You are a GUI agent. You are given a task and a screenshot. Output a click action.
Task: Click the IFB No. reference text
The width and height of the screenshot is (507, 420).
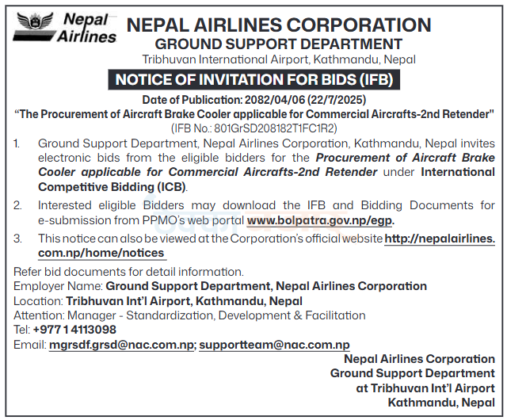pyautogui.click(x=253, y=128)
